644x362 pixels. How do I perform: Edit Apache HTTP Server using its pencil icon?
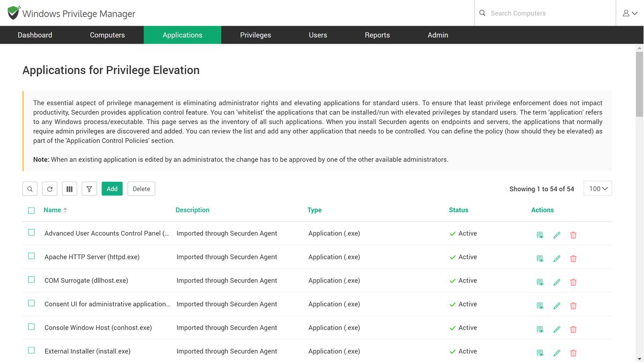[x=557, y=258]
